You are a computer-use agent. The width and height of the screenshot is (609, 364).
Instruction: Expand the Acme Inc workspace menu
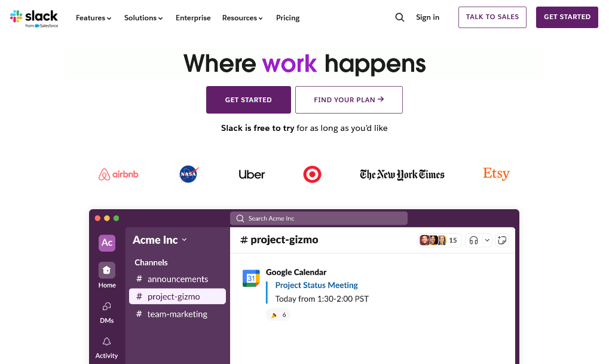(x=159, y=240)
